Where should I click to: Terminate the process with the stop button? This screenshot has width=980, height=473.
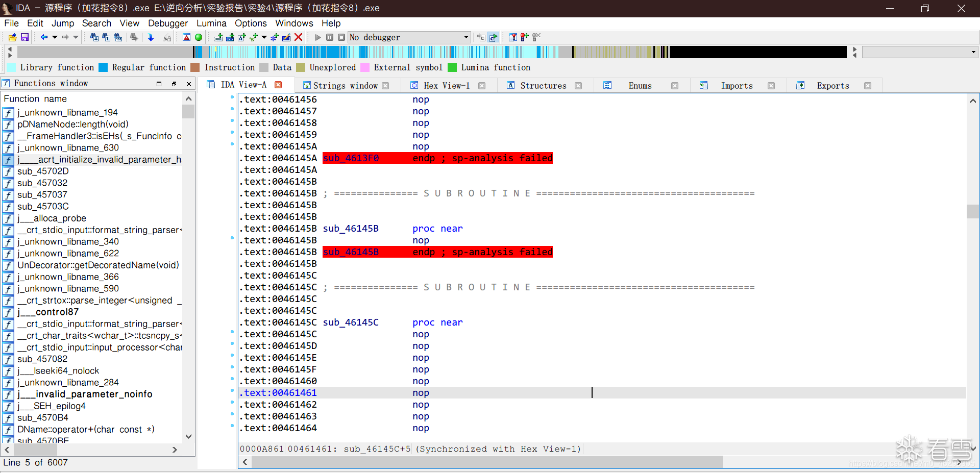pyautogui.click(x=341, y=37)
